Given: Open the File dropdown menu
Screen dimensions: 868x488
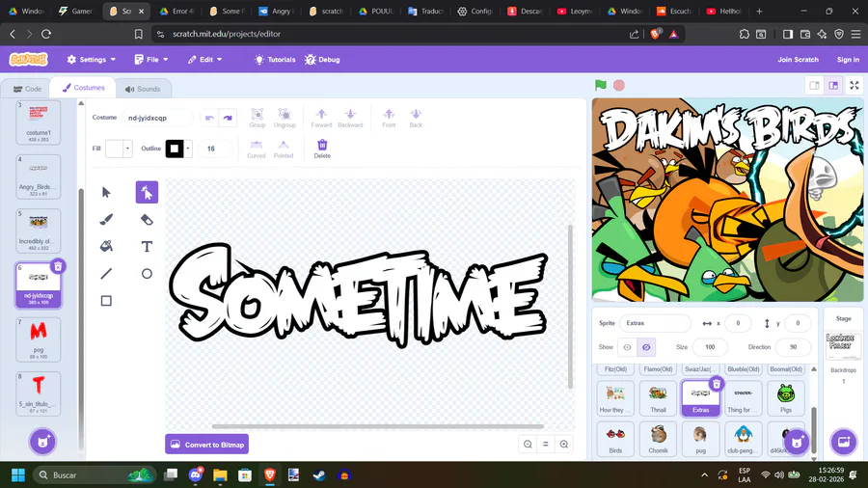Looking at the screenshot, I should (x=151, y=60).
